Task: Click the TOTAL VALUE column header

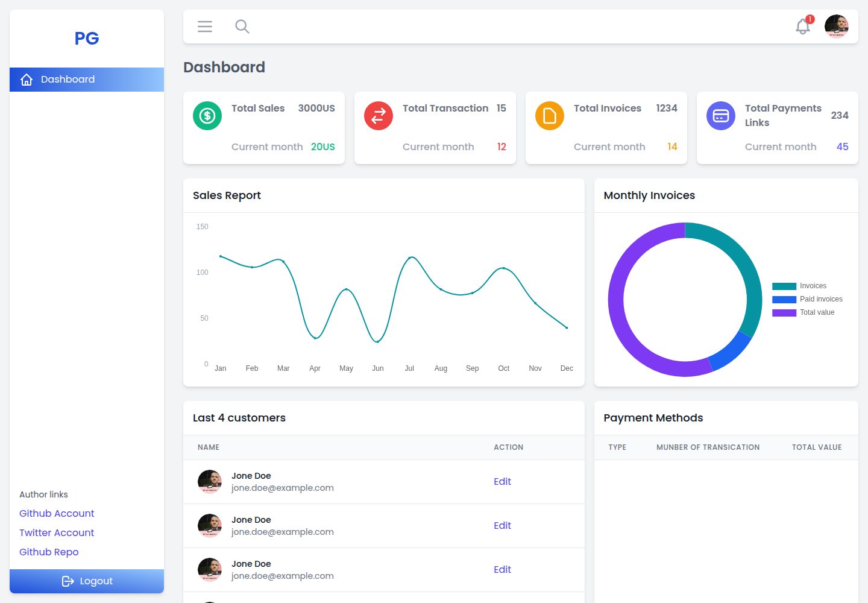Action: pos(817,447)
